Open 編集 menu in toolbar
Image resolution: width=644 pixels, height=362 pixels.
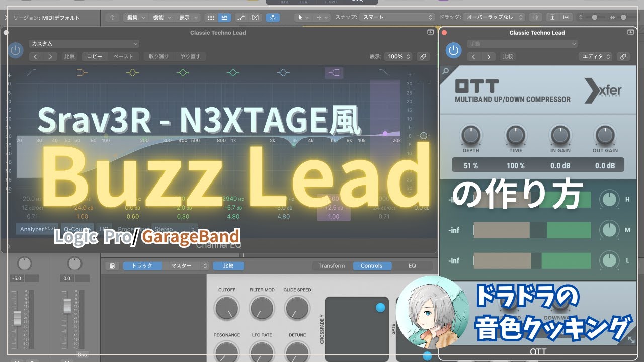point(135,17)
